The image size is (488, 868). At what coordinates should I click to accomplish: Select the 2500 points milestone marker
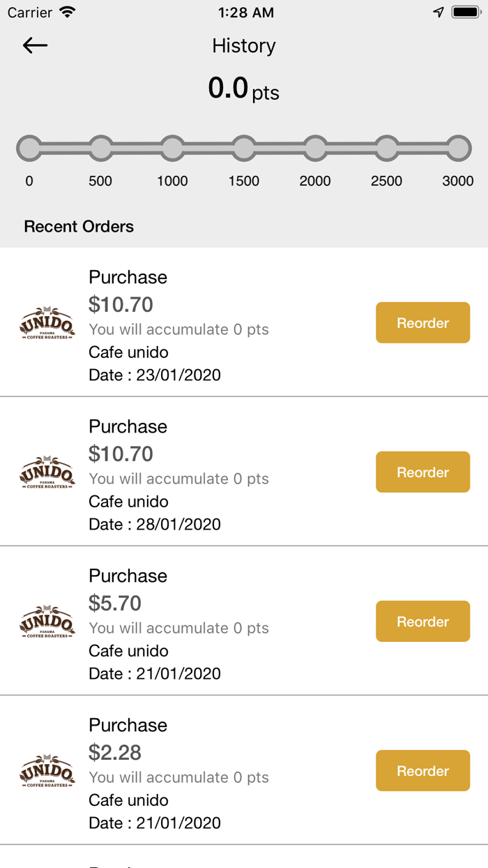[x=387, y=149]
